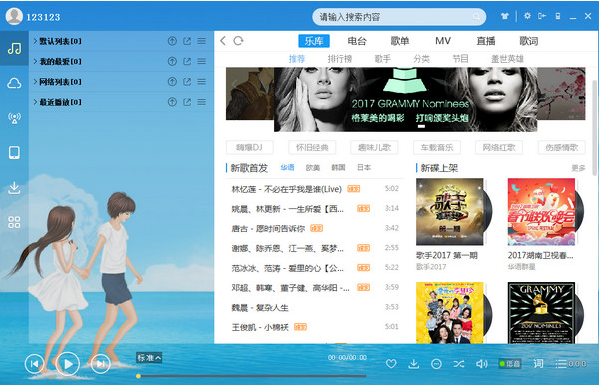Click the 怀旧经典 tag button
The image size is (599, 386).
(312, 147)
